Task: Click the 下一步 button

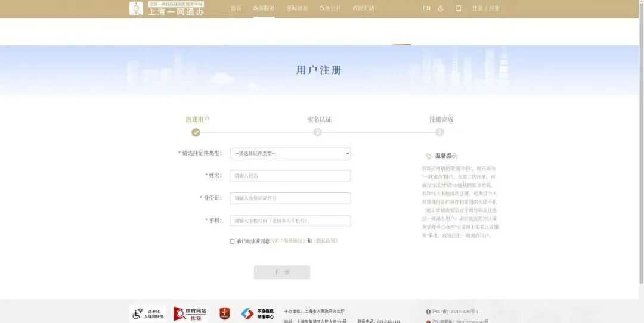Action: tap(282, 272)
